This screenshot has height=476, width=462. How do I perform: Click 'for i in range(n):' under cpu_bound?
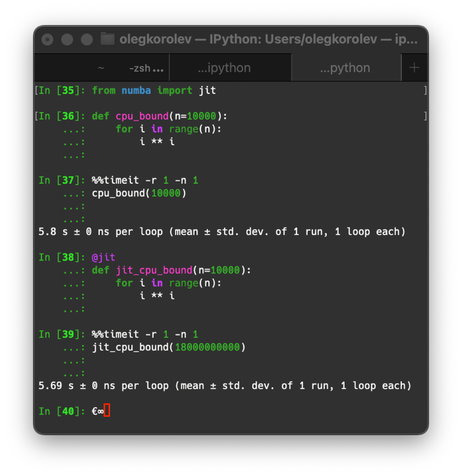point(169,129)
